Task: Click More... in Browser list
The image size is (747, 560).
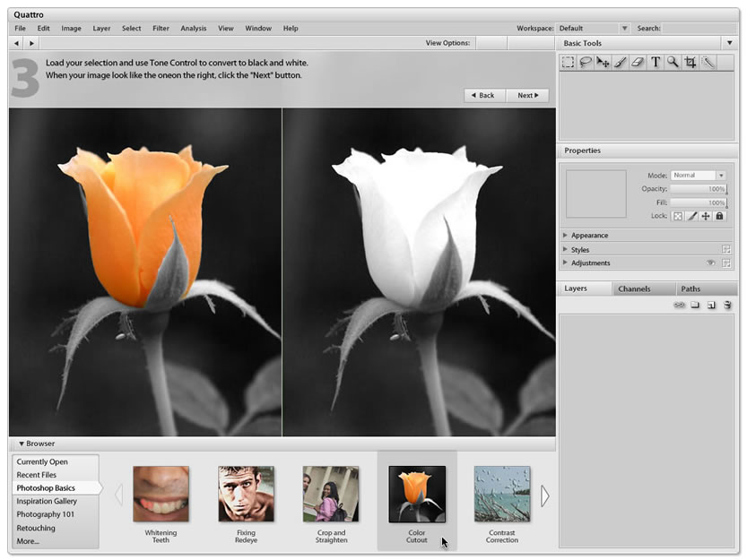Action: coord(56,541)
